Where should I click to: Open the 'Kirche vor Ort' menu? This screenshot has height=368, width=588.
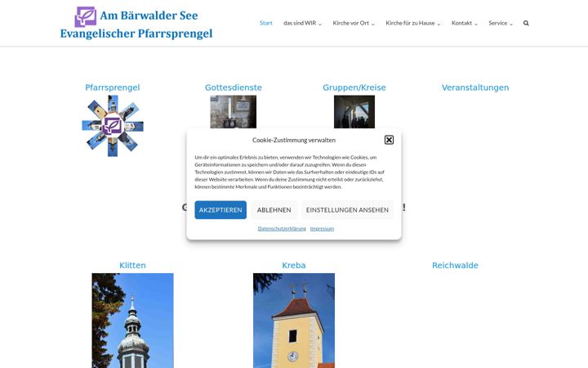pyautogui.click(x=350, y=23)
